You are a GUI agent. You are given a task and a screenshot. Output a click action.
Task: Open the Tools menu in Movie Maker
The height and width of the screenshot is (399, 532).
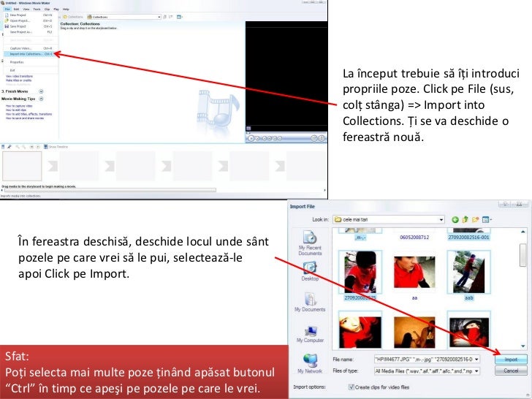pyautogui.click(x=37, y=9)
